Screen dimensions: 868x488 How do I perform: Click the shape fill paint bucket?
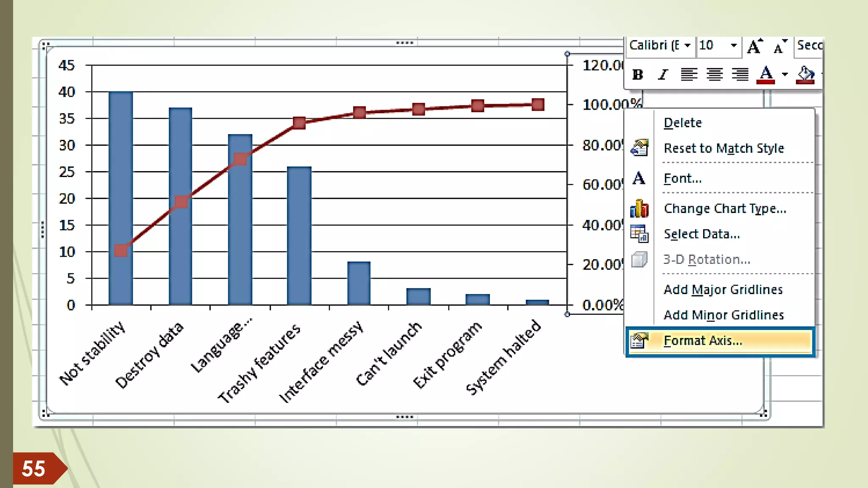pos(805,75)
